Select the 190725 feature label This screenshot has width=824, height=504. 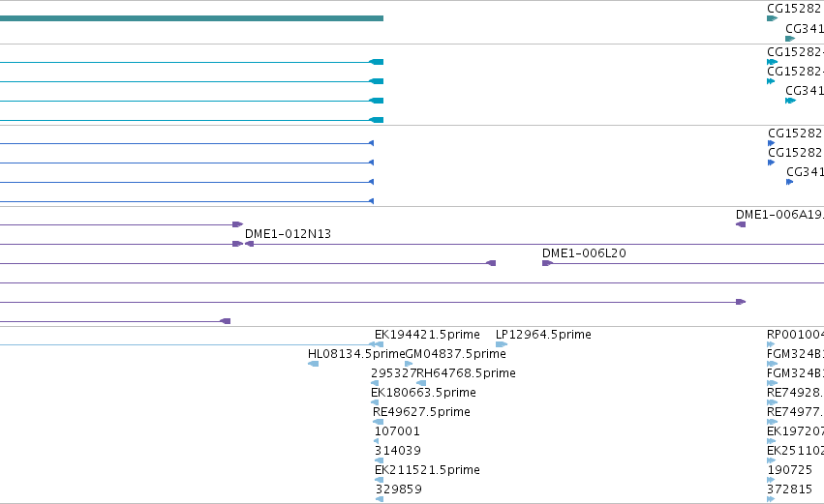click(789, 470)
